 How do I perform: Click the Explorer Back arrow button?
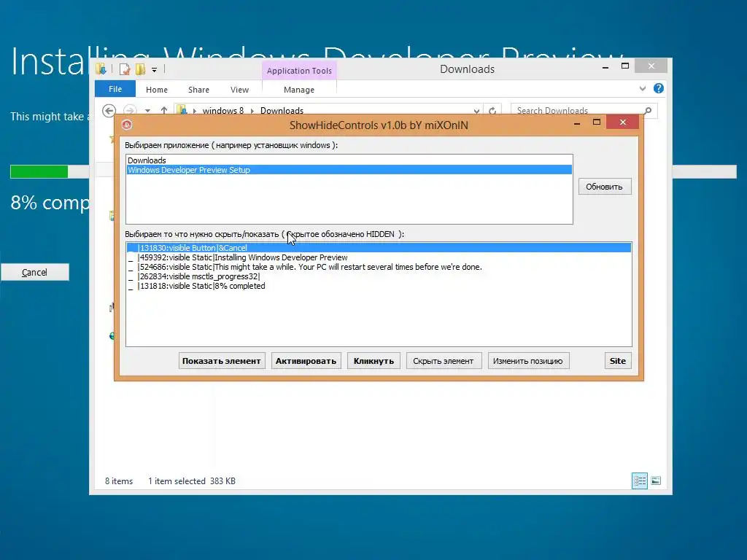[x=109, y=111]
